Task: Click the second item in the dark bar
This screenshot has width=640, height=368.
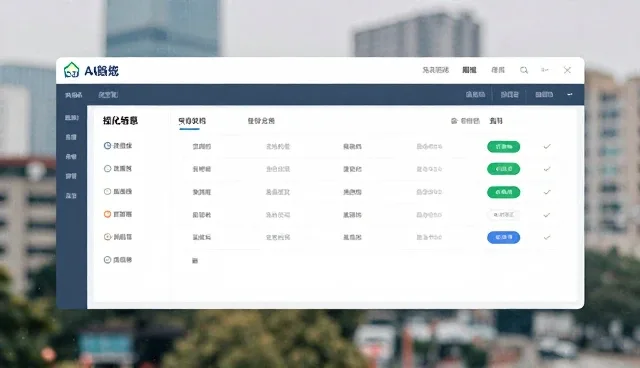Action: [x=108, y=95]
